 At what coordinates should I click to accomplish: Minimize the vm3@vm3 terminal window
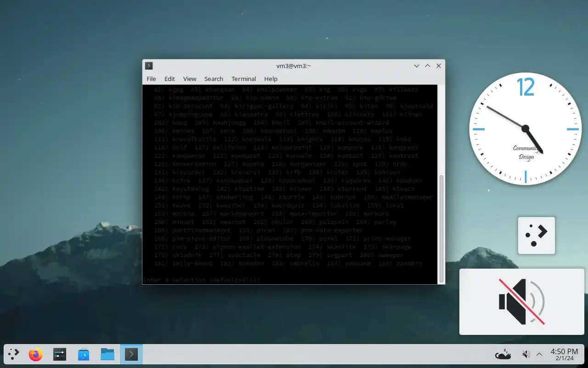(417, 66)
